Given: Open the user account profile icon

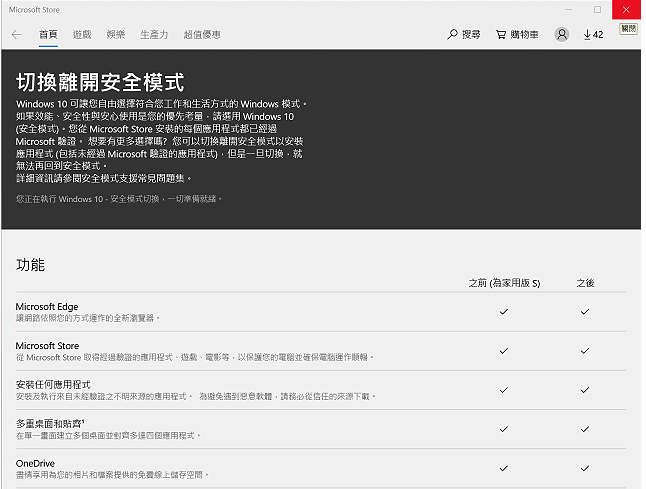Looking at the screenshot, I should click(x=562, y=35).
